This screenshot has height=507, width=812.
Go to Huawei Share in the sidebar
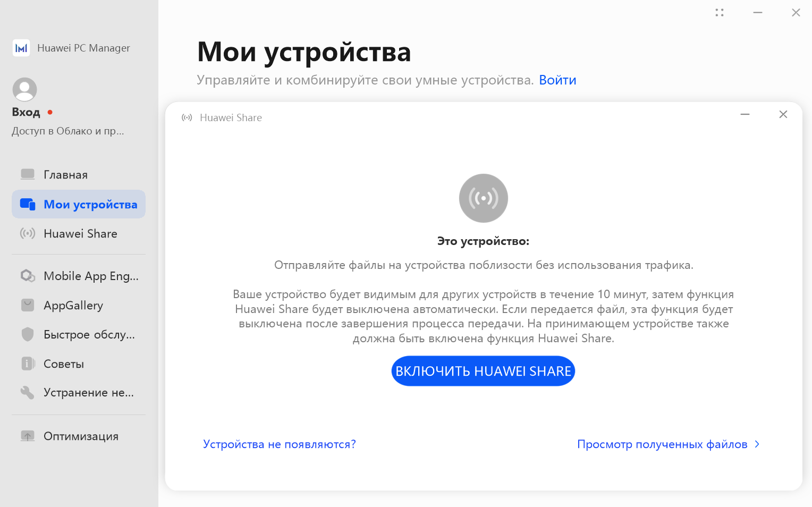tap(79, 233)
